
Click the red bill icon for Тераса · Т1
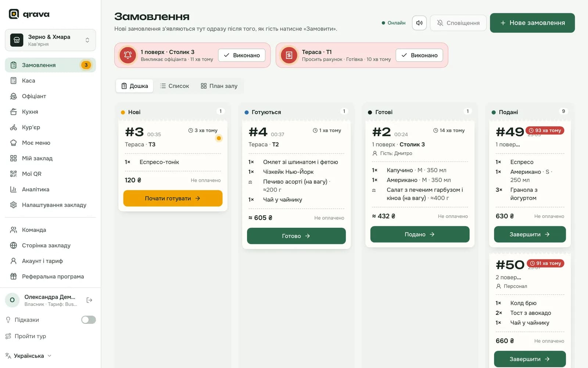[x=289, y=55]
